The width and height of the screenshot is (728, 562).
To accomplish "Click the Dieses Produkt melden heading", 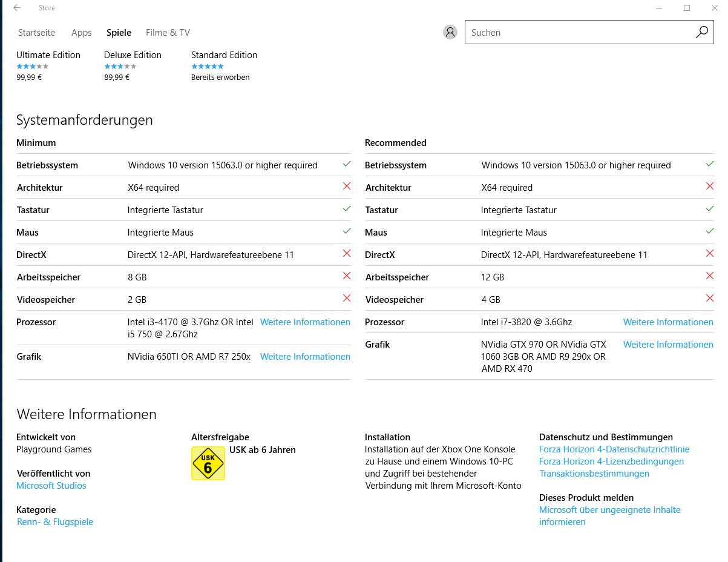I will click(x=586, y=498).
